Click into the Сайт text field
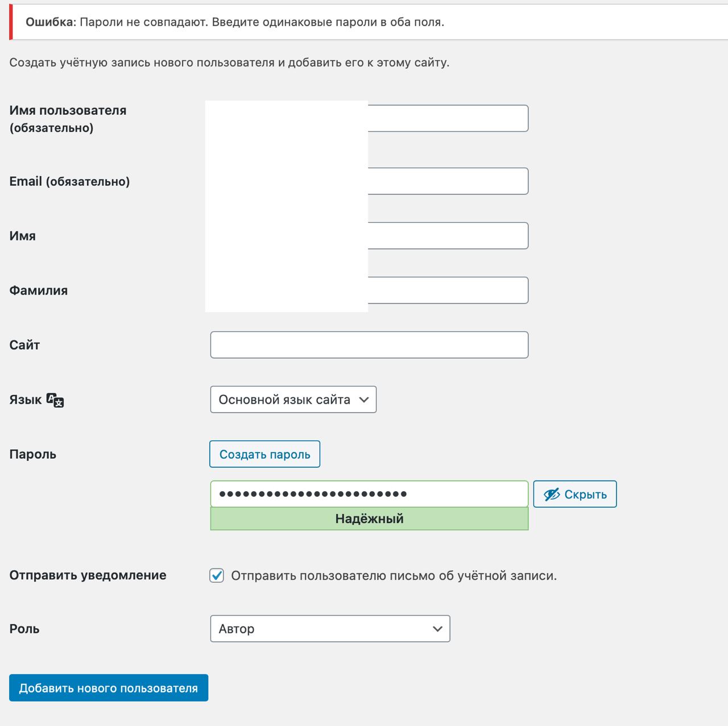 click(369, 345)
